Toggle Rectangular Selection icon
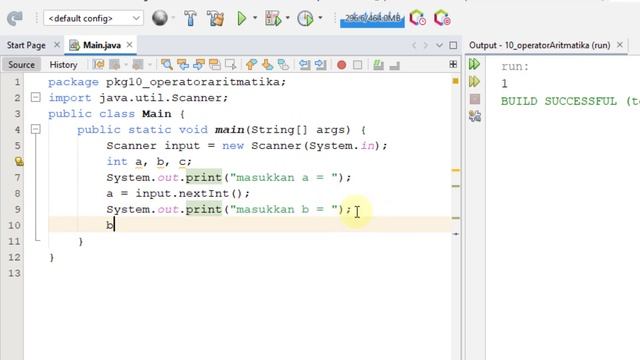Viewport: 640px width, 360px height. click(x=231, y=64)
